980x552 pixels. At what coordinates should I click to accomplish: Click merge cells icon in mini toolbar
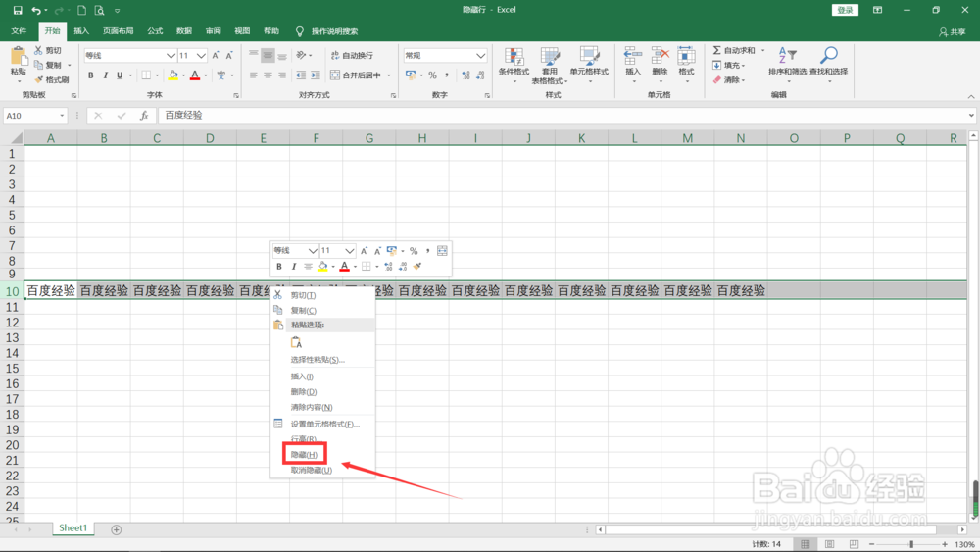point(442,251)
